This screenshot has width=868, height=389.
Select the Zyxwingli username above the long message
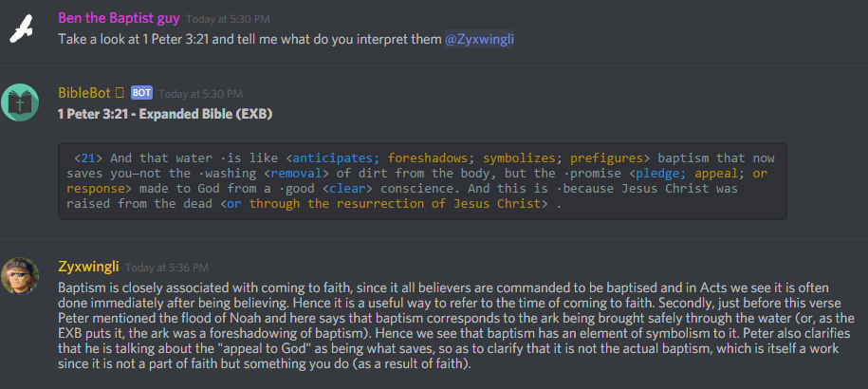click(x=88, y=268)
